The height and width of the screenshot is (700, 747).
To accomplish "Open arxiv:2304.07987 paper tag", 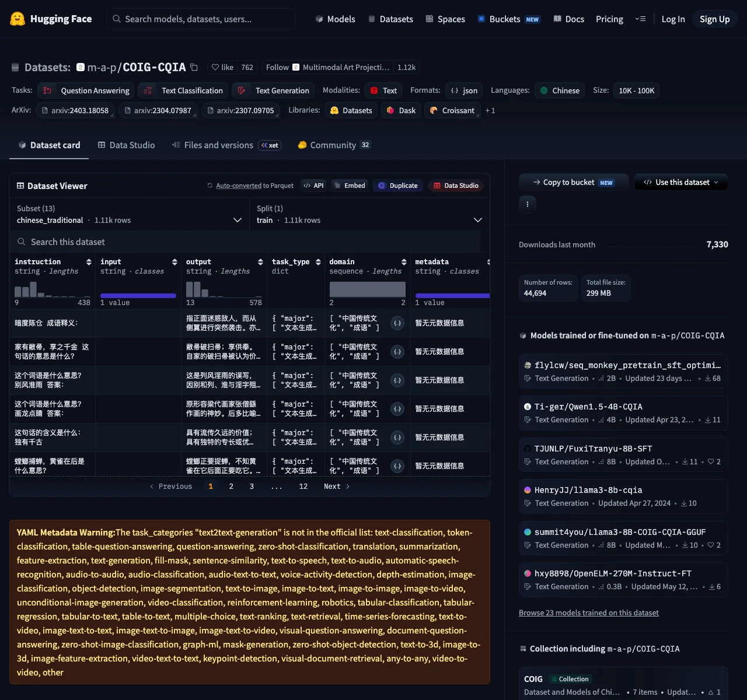I will point(158,110).
